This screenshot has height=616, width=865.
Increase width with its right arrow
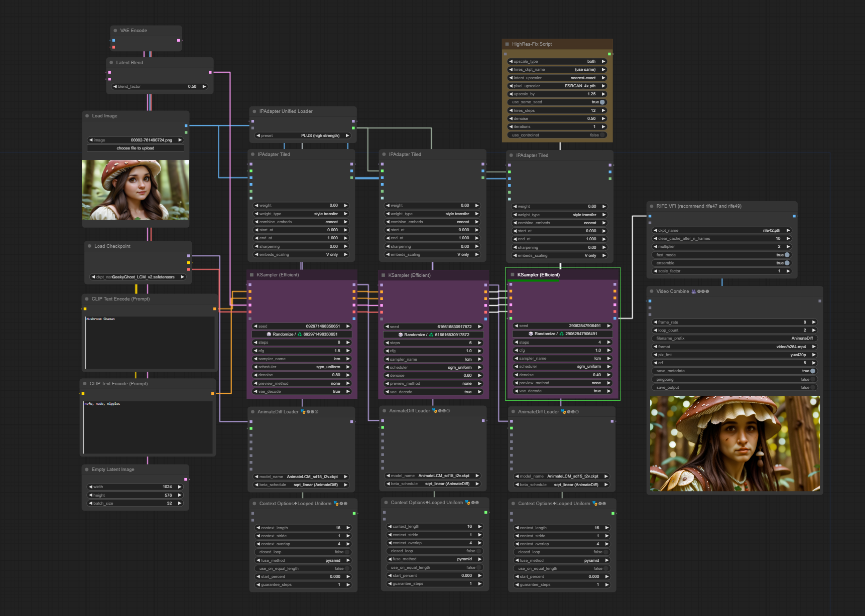tap(180, 487)
